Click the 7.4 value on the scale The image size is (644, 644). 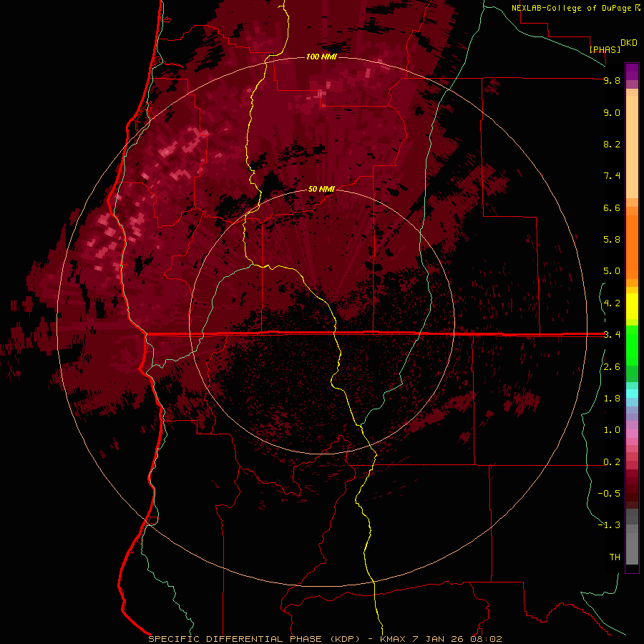tap(612, 176)
